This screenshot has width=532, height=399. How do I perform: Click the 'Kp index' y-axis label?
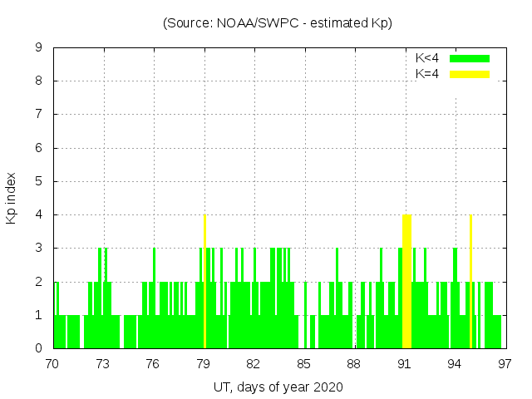12,199
